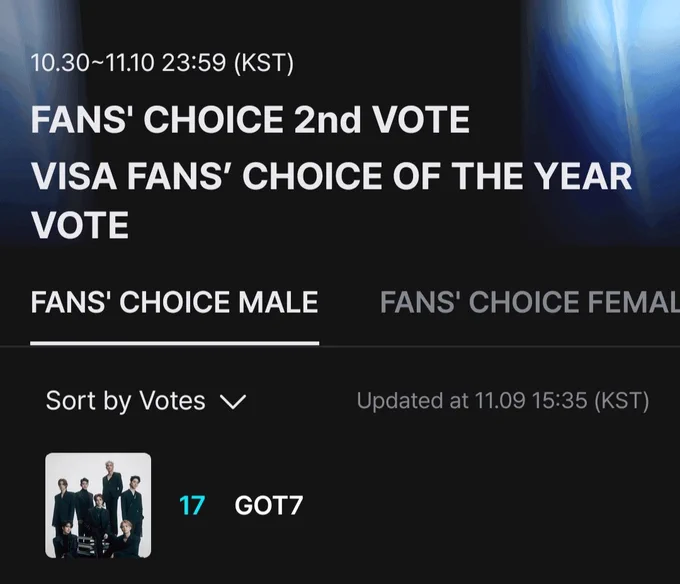This screenshot has width=680, height=584.
Task: Click the divider line below the tabs
Action: click(500, 345)
